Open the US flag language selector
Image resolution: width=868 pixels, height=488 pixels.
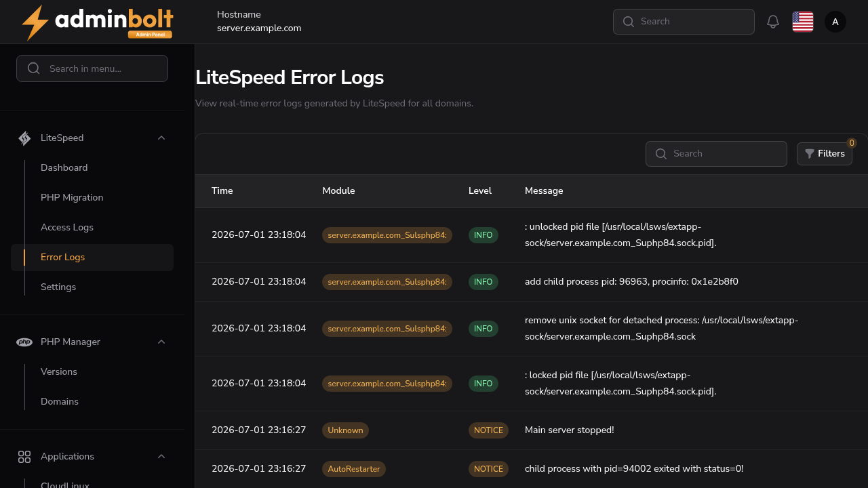[803, 22]
